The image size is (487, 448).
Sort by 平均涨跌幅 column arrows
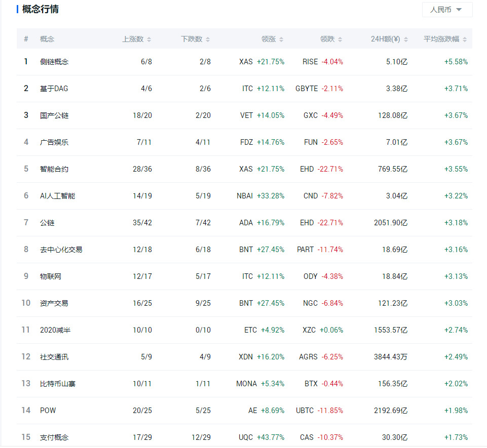pos(465,39)
